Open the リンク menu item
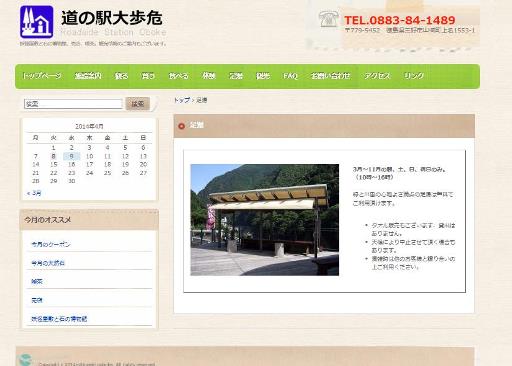This screenshot has height=366, width=512. [x=414, y=76]
